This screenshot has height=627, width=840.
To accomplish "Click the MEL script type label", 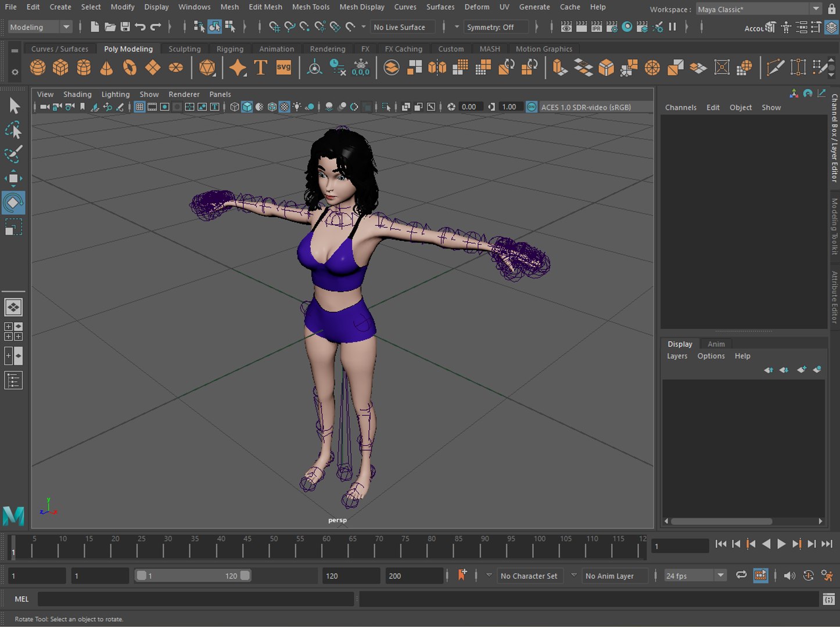I will tap(21, 599).
